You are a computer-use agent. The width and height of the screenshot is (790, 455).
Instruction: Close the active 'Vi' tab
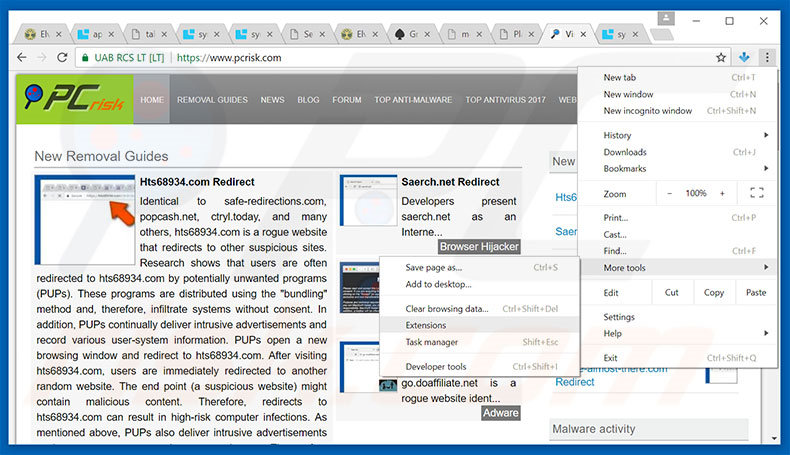(x=583, y=34)
